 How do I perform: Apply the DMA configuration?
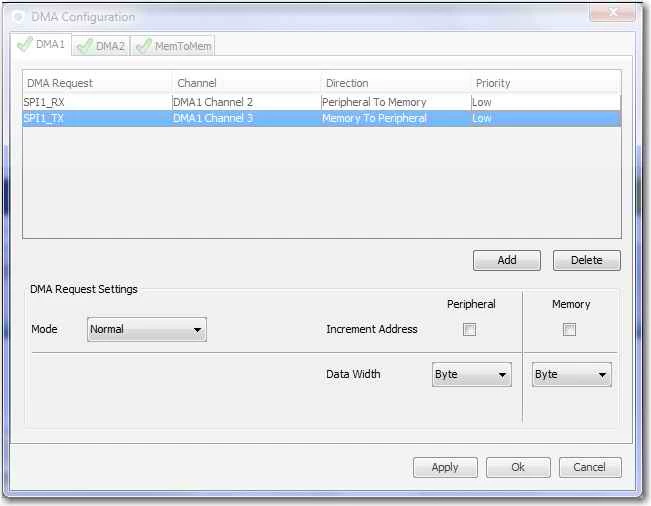point(445,467)
